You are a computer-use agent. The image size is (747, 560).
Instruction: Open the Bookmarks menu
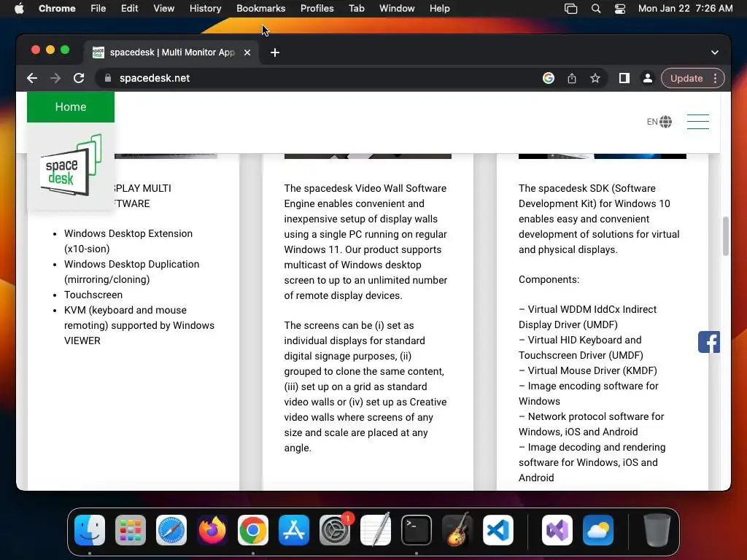click(260, 8)
